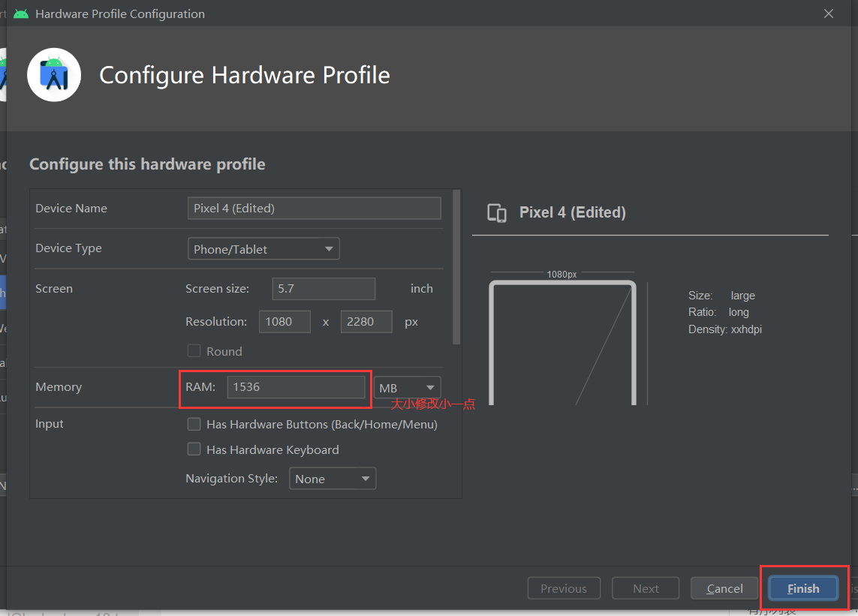Click the Finish button

(x=803, y=589)
